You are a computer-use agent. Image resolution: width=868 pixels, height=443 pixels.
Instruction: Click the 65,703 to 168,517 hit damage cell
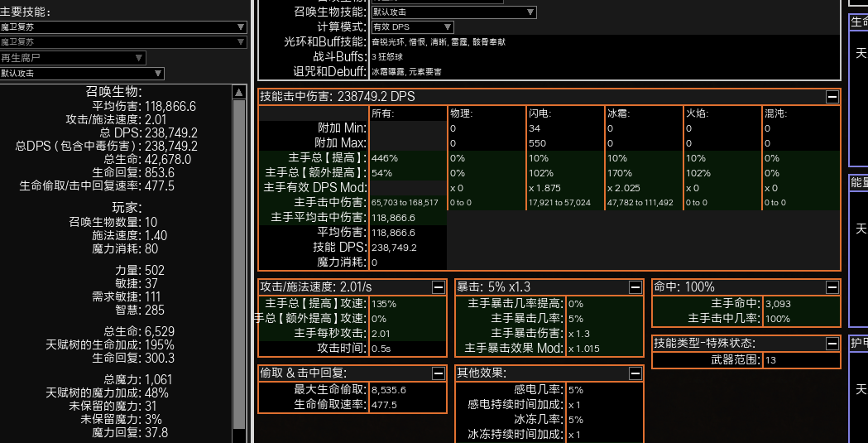coord(408,203)
